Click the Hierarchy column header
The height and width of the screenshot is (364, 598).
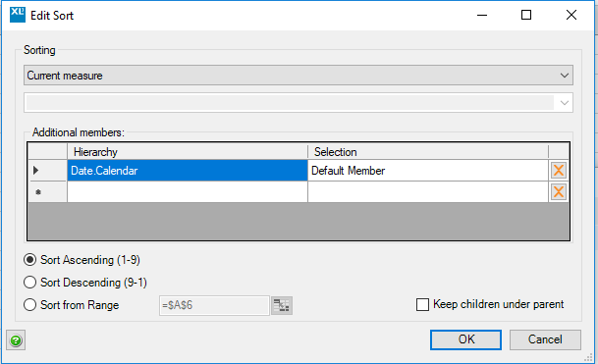[x=188, y=152]
